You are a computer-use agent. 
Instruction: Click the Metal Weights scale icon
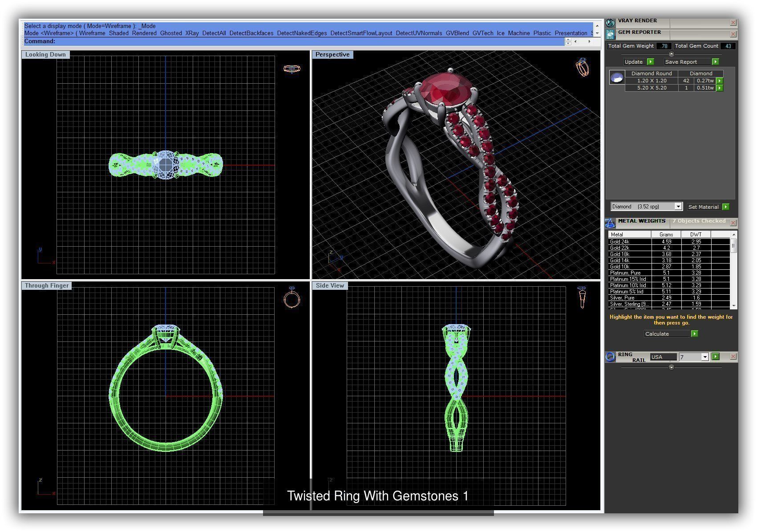point(610,223)
